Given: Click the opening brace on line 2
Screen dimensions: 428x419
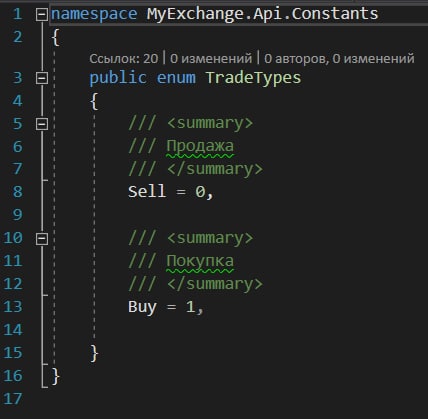Looking at the screenshot, I should pyautogui.click(x=56, y=37).
